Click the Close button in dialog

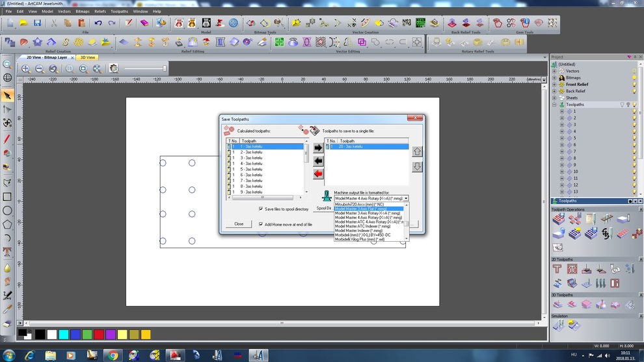239,224
